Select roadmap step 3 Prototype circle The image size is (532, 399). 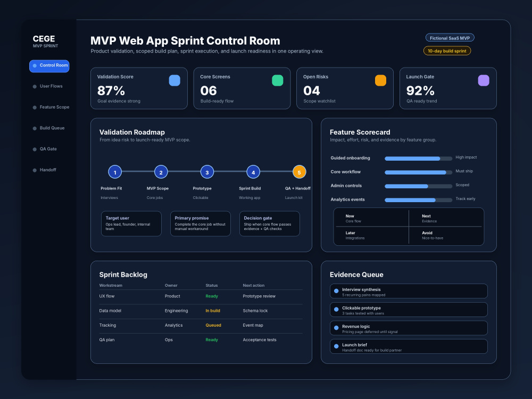pyautogui.click(x=207, y=172)
